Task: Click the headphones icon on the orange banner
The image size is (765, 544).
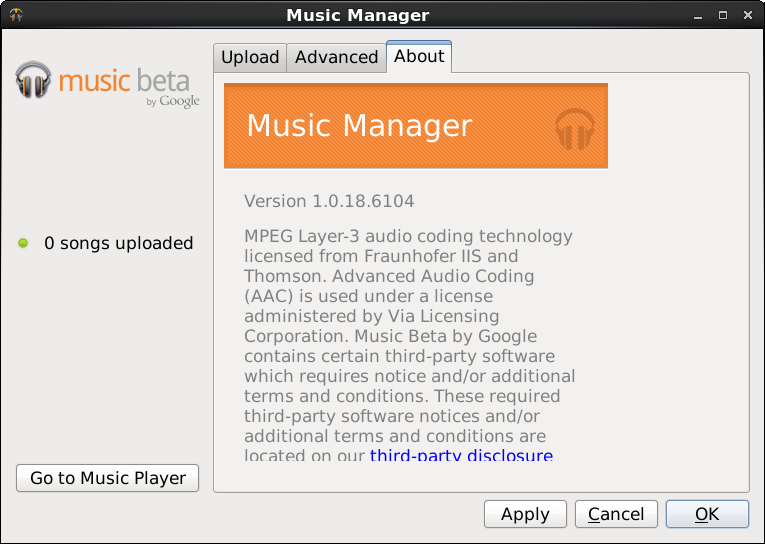Action: click(574, 128)
